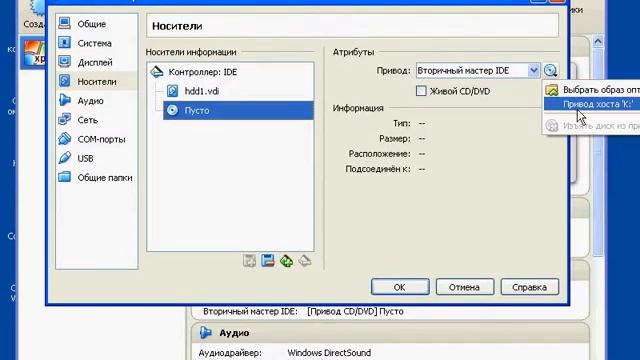
Task: Click the optical disk chooser icon
Action: [550, 71]
